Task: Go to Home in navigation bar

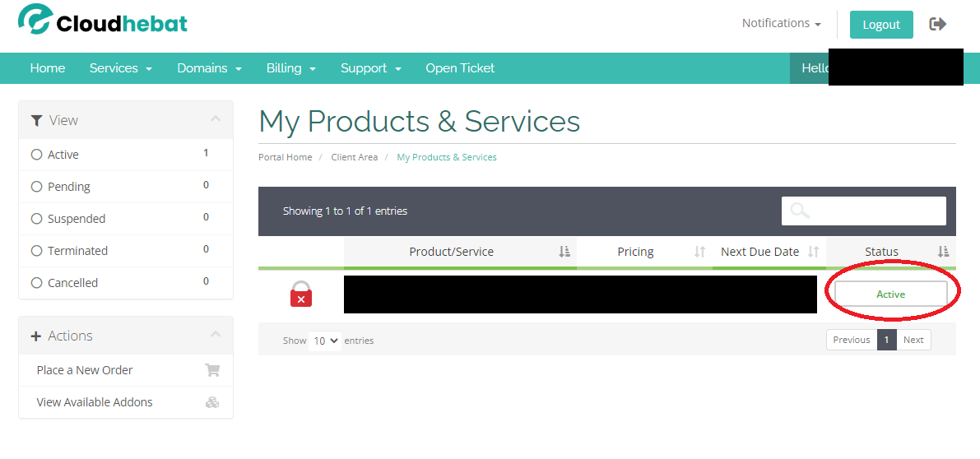Action: tap(48, 68)
